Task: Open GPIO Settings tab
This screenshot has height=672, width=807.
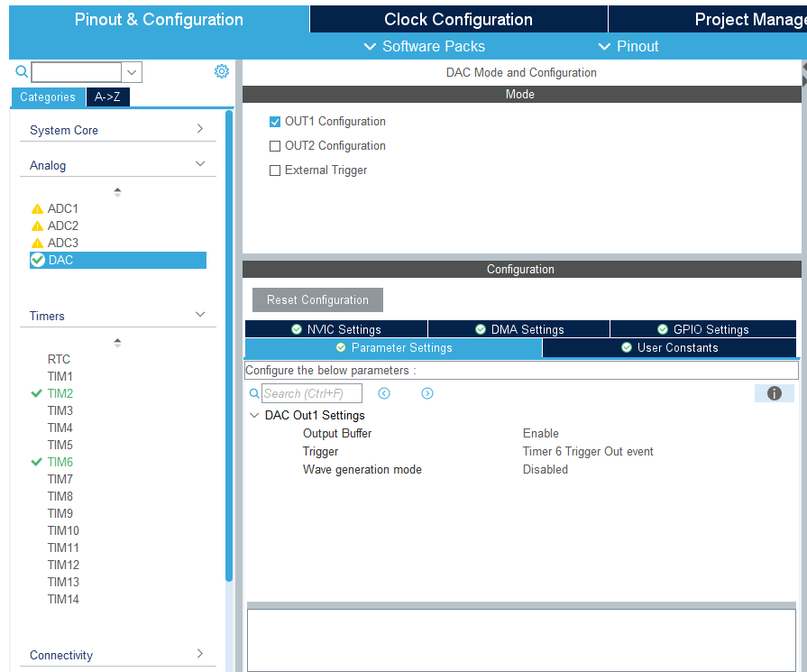Action: (x=703, y=329)
